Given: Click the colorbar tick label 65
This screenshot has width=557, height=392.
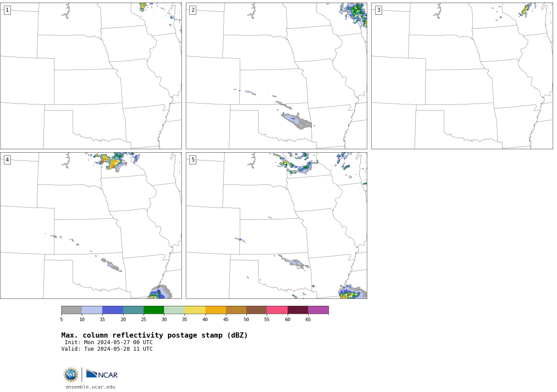Looking at the screenshot, I should (x=308, y=320).
